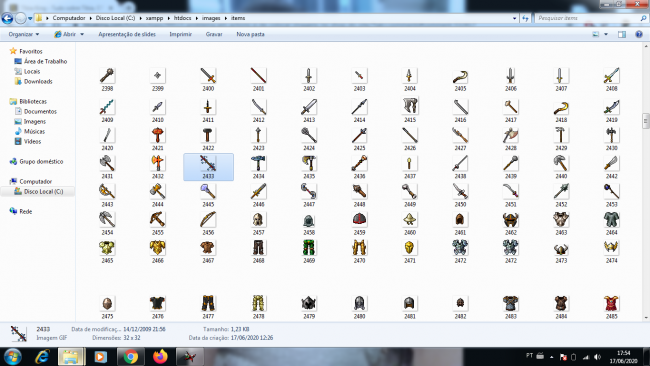Click the Nova pasta button
The height and width of the screenshot is (366, 650).
250,34
